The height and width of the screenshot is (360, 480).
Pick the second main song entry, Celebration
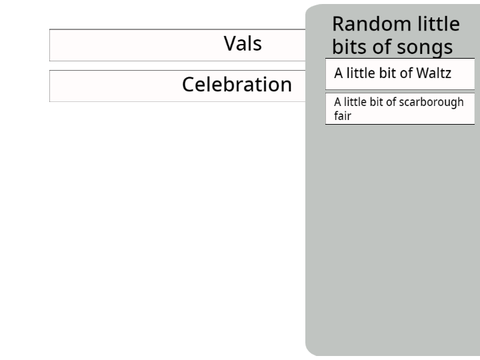(x=177, y=86)
